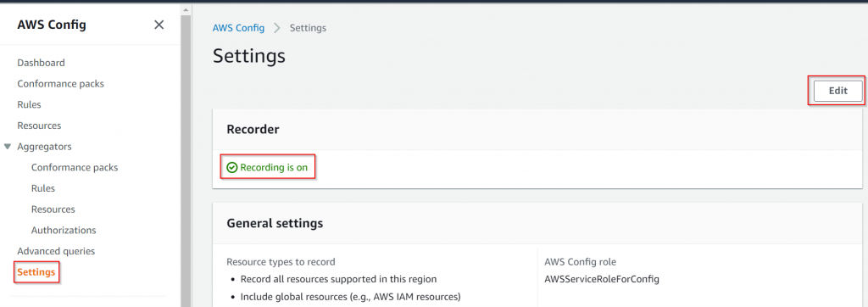
Task: Click the Aggregators menu label
Action: [x=44, y=147]
